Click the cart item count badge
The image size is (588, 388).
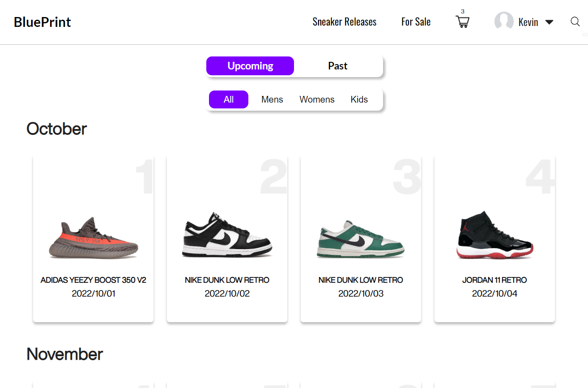(463, 12)
